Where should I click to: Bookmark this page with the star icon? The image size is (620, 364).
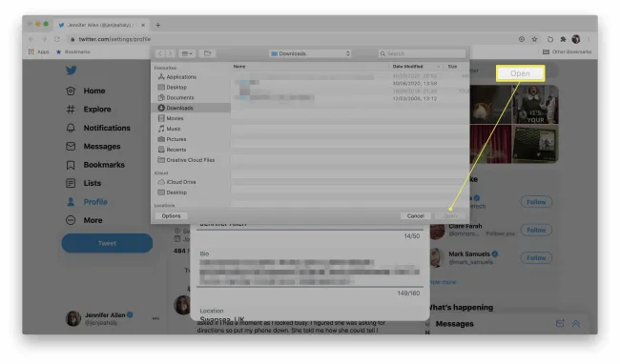534,39
